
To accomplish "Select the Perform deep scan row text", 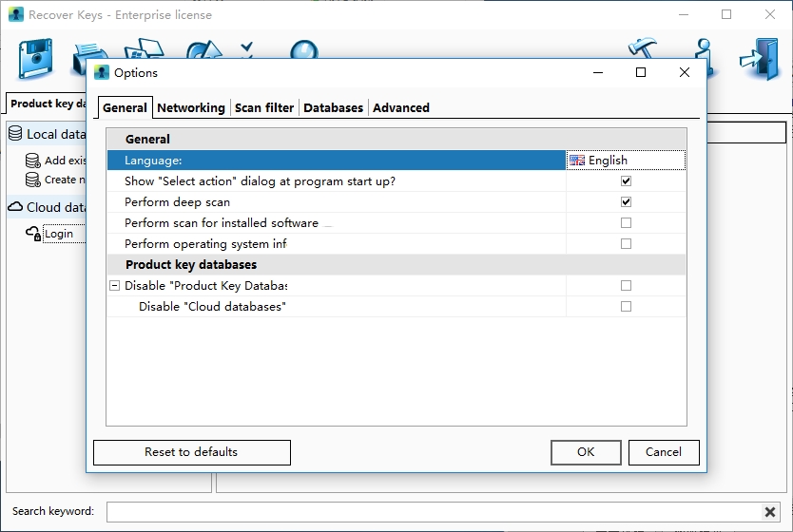I will coord(177,202).
